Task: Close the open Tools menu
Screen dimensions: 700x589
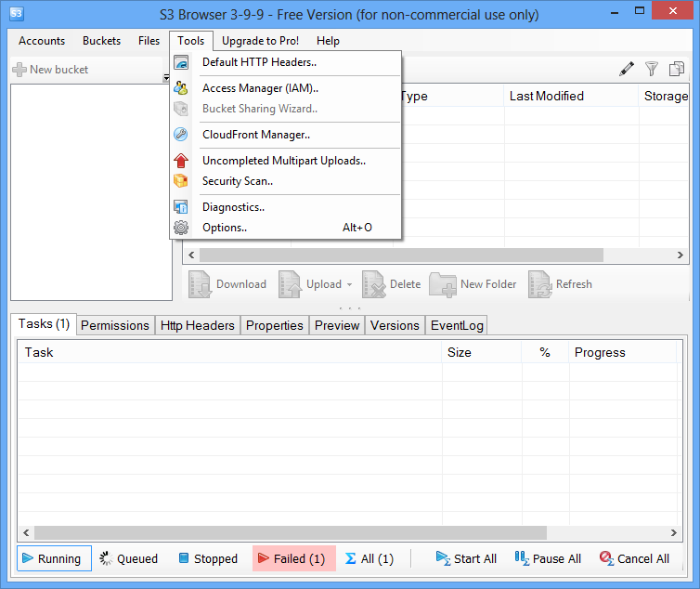Action: coord(191,41)
